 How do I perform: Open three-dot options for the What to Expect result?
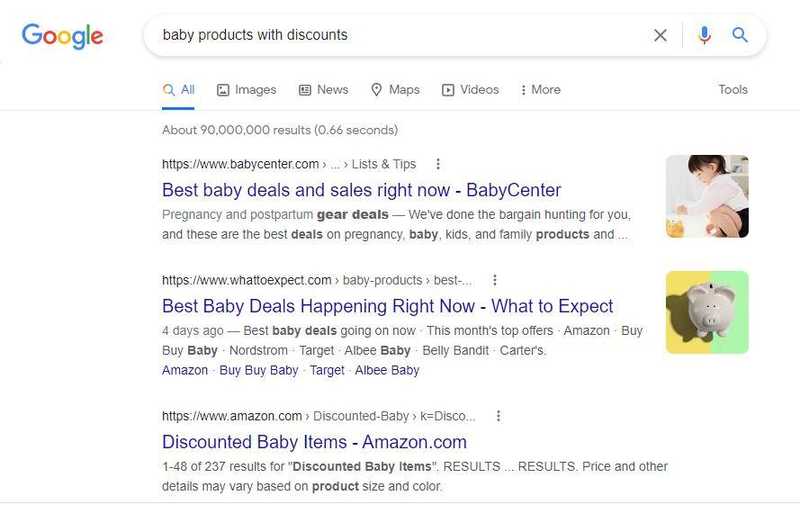494,280
